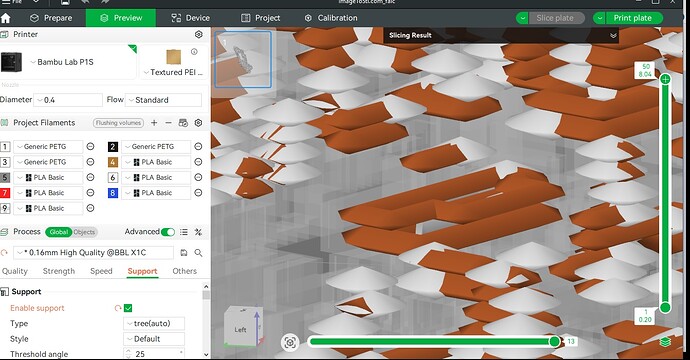The height and width of the screenshot is (360, 690).
Task: Switch to the Prepare tab
Action: click(51, 18)
